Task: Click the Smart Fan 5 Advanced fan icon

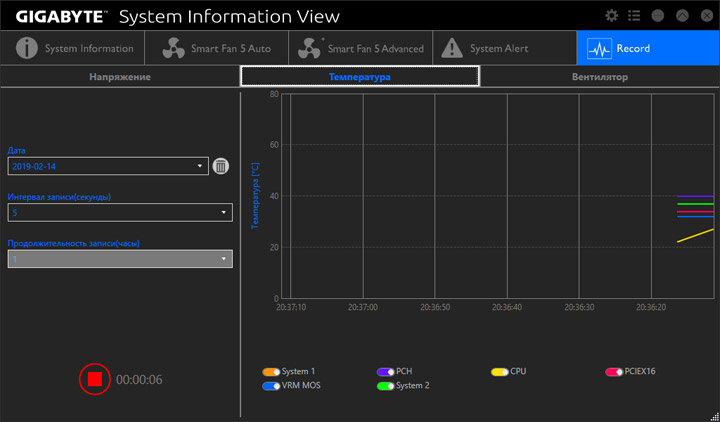Action: click(309, 48)
